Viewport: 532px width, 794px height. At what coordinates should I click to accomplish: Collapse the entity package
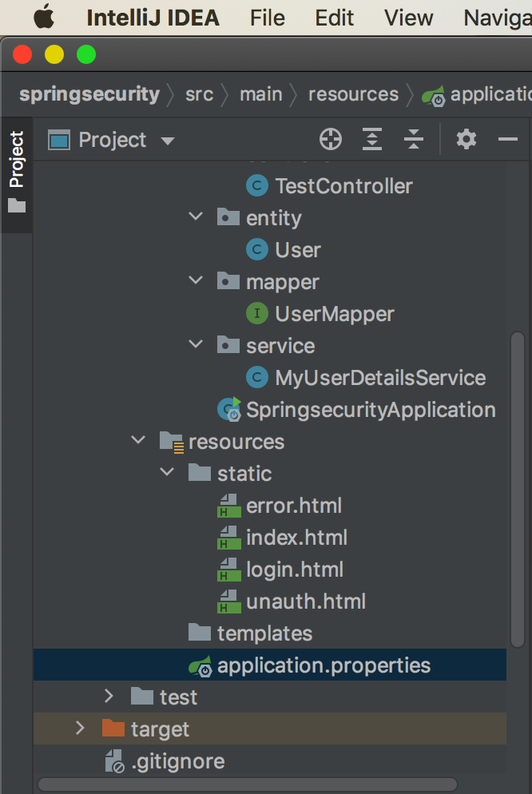pyautogui.click(x=196, y=216)
